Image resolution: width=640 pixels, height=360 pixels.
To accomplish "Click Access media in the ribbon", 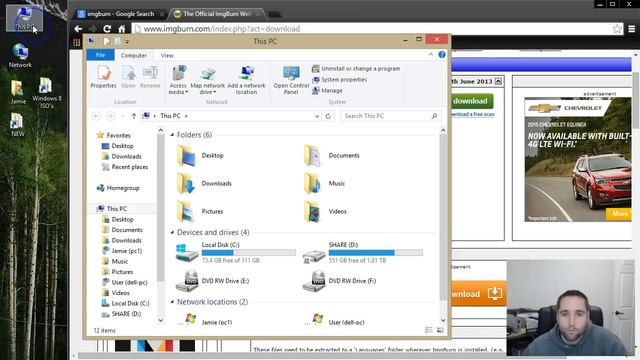I will (x=178, y=80).
